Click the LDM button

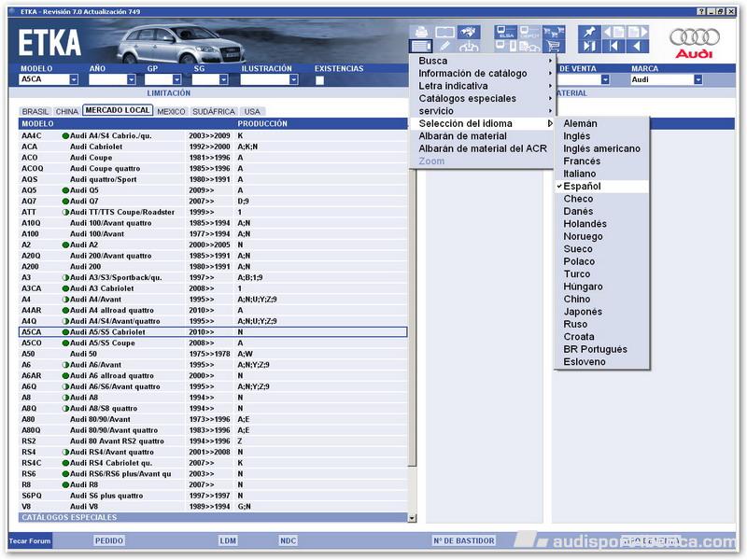(x=228, y=541)
